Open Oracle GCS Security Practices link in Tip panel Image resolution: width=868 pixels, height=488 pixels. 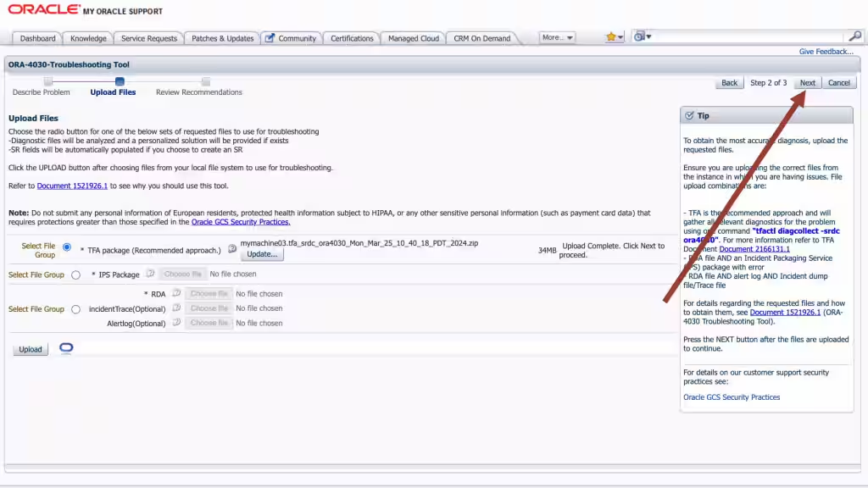tap(732, 397)
